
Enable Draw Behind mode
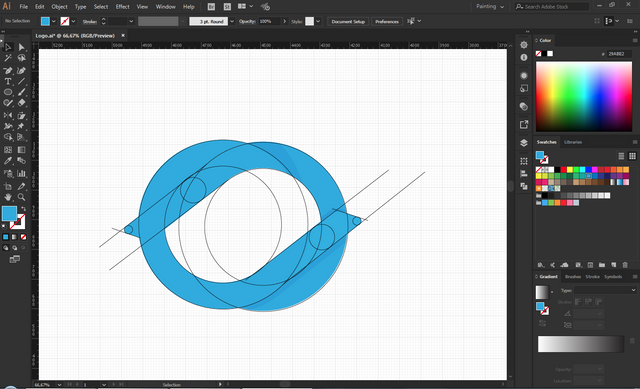point(15,248)
